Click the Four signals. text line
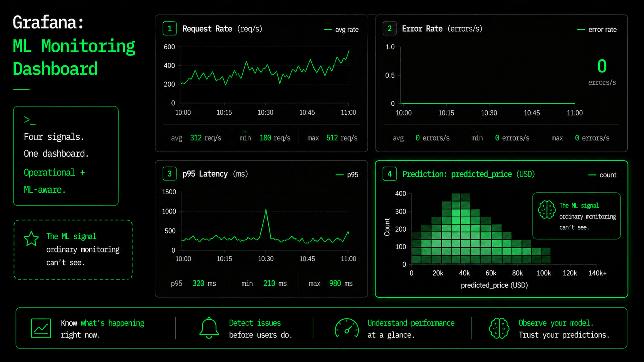 tap(54, 137)
